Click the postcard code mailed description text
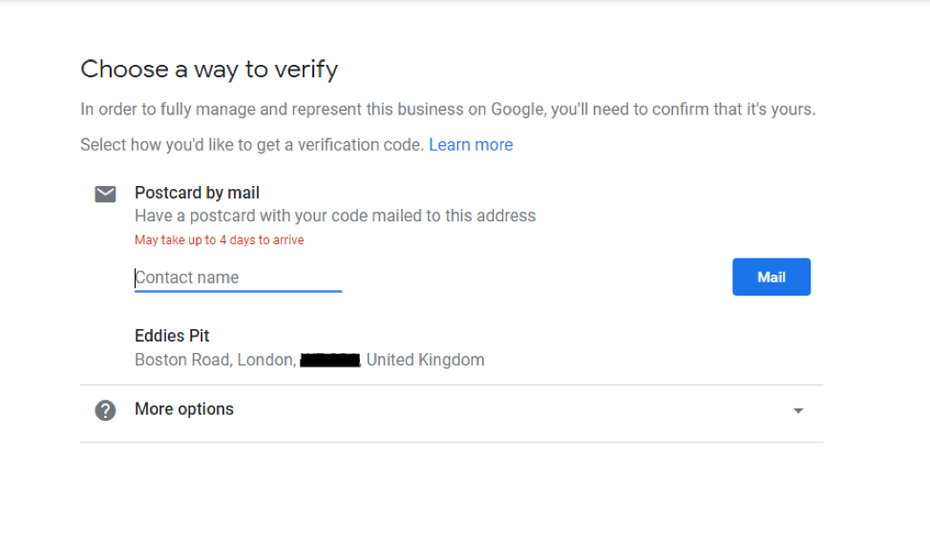The width and height of the screenshot is (930, 560). pyautogui.click(x=335, y=216)
